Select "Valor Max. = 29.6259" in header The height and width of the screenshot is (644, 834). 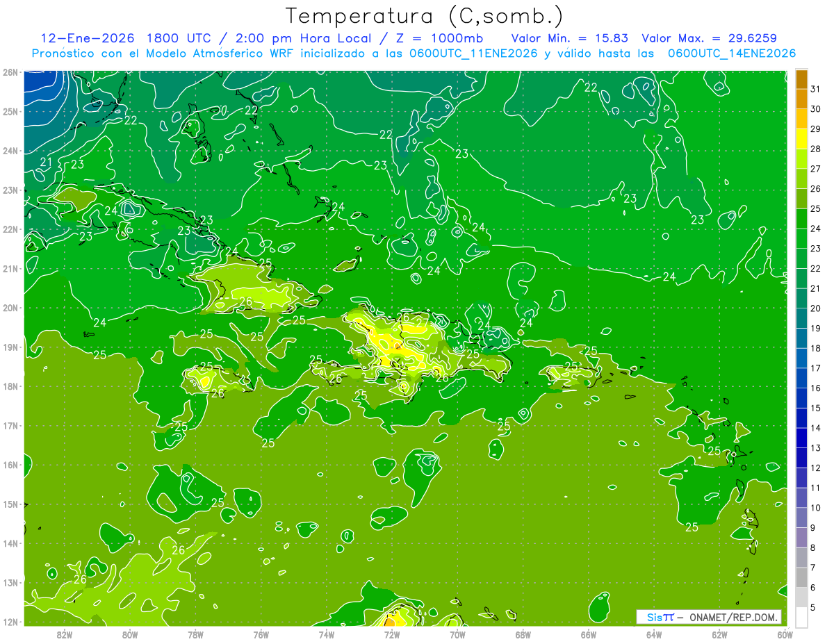(x=709, y=38)
